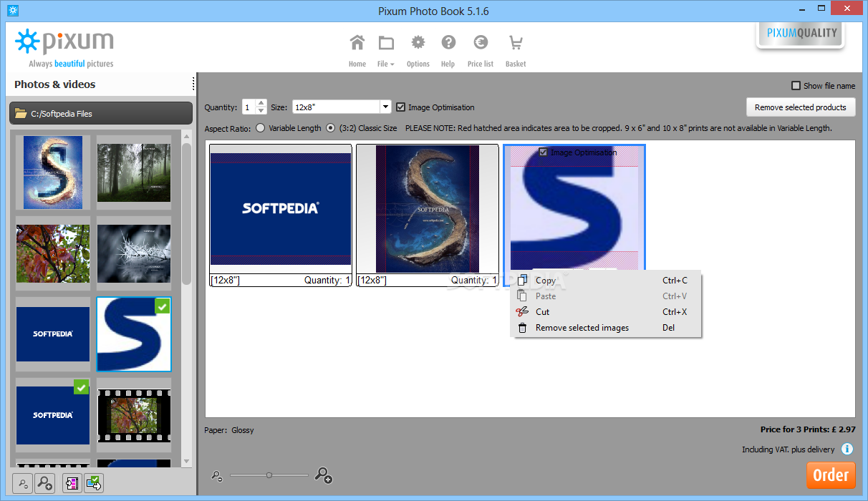The height and width of the screenshot is (501, 868).
Task: Choose Cut from the context menu
Action: (606, 312)
